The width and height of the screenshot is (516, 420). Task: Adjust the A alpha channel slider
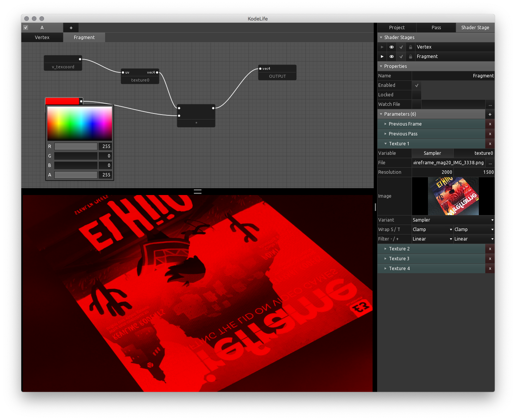pyautogui.click(x=76, y=175)
